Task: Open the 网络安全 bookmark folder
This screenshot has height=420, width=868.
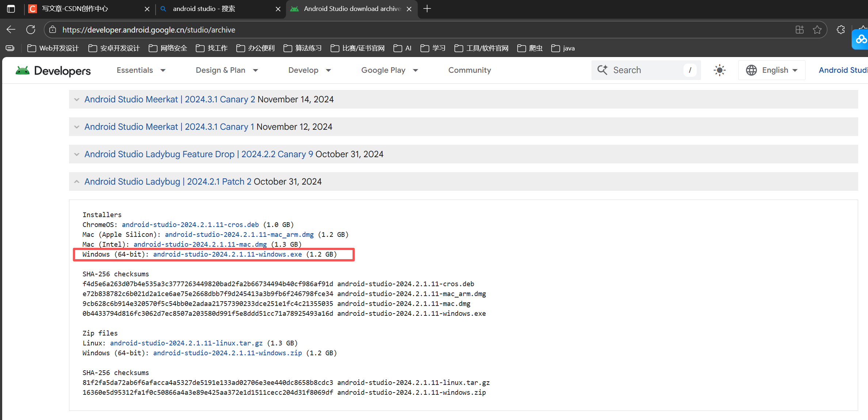Action: coord(168,48)
